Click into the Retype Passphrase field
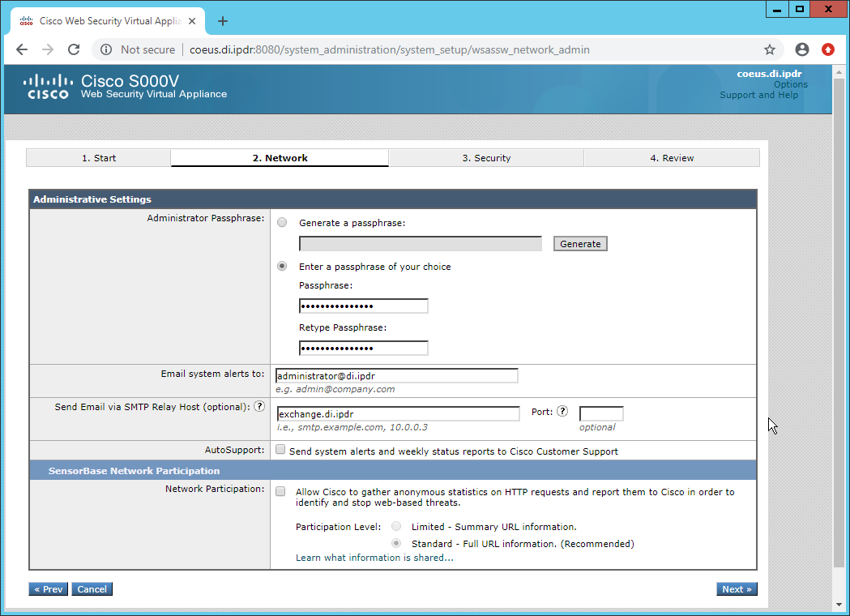Image resolution: width=850 pixels, height=616 pixels. click(x=363, y=349)
